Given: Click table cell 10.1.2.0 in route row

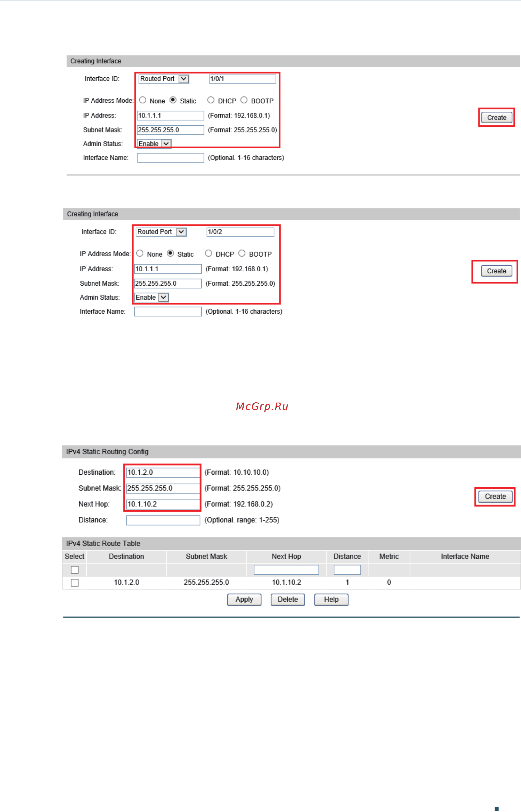Looking at the screenshot, I should [x=126, y=582].
